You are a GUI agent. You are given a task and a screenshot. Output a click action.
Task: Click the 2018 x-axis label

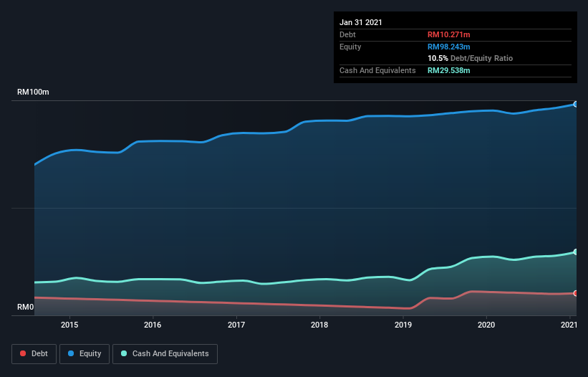pyautogui.click(x=319, y=325)
